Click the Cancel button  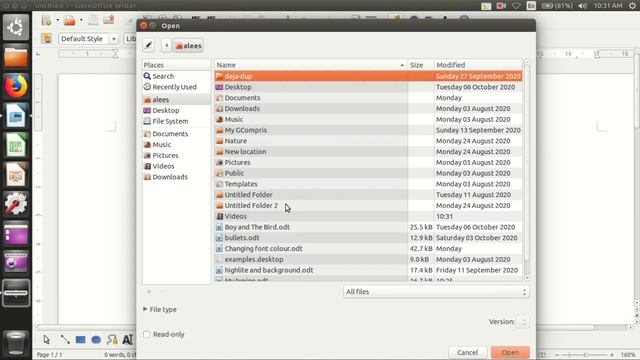coord(467,352)
